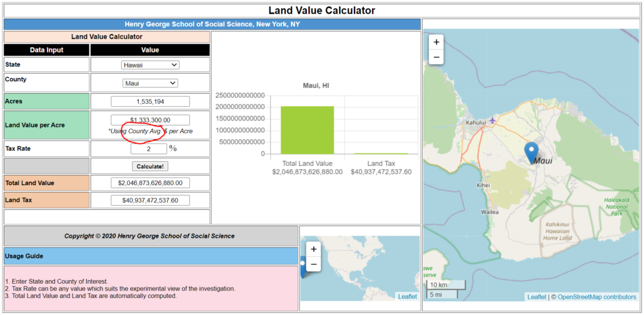Click the Usage Guide header bar
Image resolution: width=644 pixels, height=315 pixels.
tap(151, 256)
